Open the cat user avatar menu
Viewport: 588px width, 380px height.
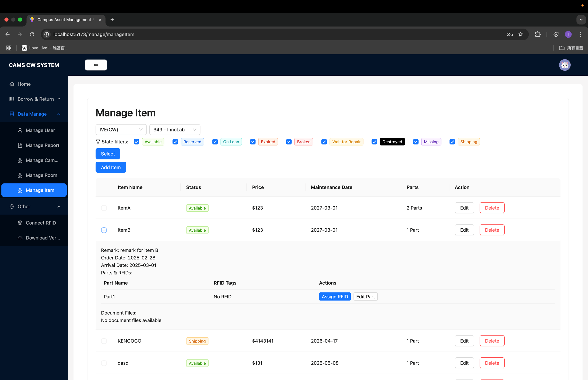point(564,65)
